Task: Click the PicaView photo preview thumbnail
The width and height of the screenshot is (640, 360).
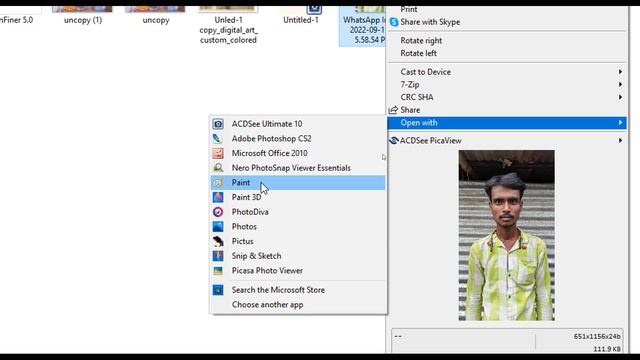Action: [506, 236]
